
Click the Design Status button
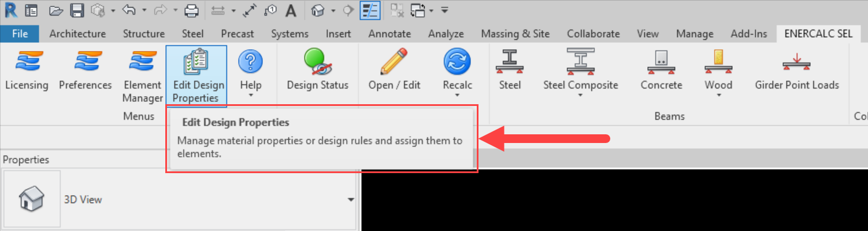318,69
